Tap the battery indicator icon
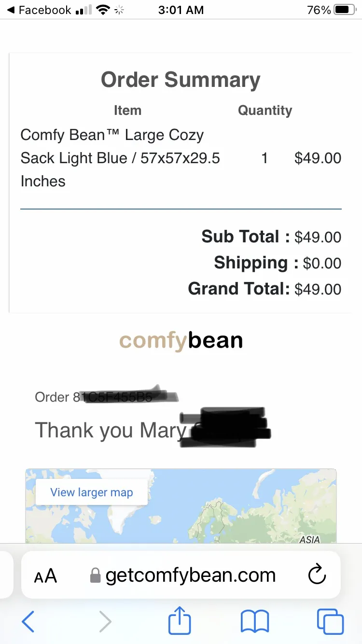This screenshot has width=362, height=644. point(345,10)
